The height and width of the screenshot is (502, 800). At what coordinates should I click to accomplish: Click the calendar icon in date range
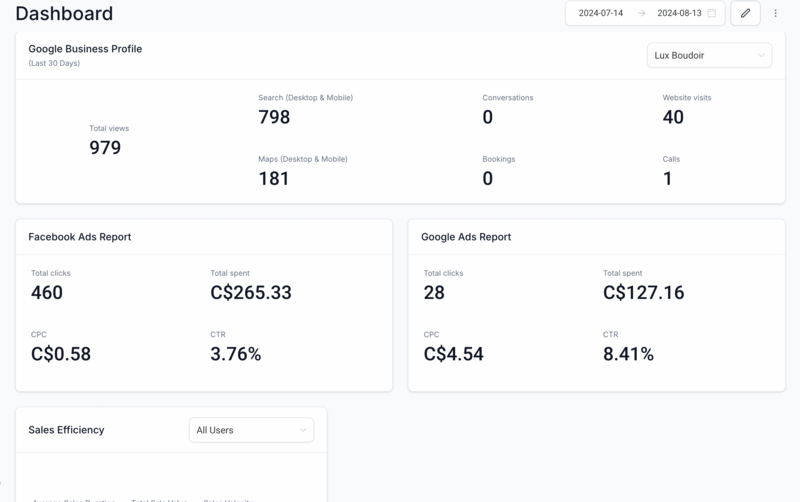(712, 13)
